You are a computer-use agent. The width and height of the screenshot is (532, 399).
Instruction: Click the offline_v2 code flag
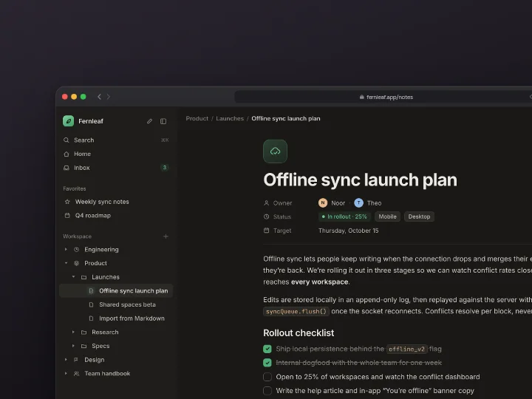pyautogui.click(x=407, y=349)
